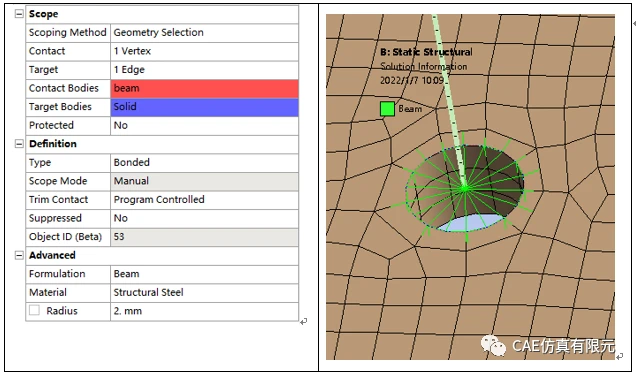The height and width of the screenshot is (375, 636).
Task: Collapse the Advanced section
Action: coord(19,255)
